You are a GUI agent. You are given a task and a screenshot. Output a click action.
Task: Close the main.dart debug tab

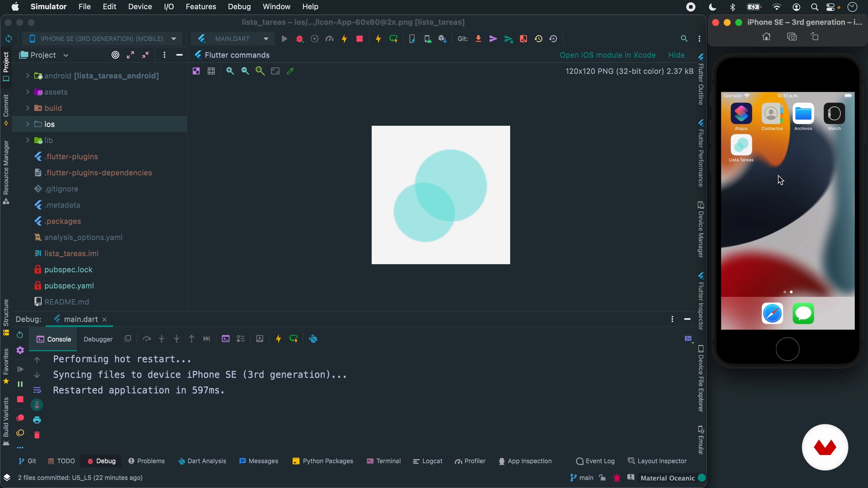(x=104, y=320)
